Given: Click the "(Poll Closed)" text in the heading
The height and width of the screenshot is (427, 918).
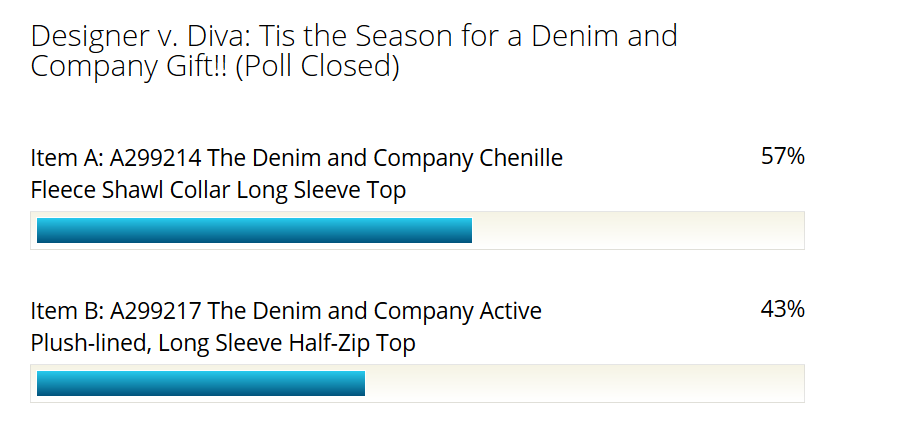Looking at the screenshot, I should click(318, 67).
